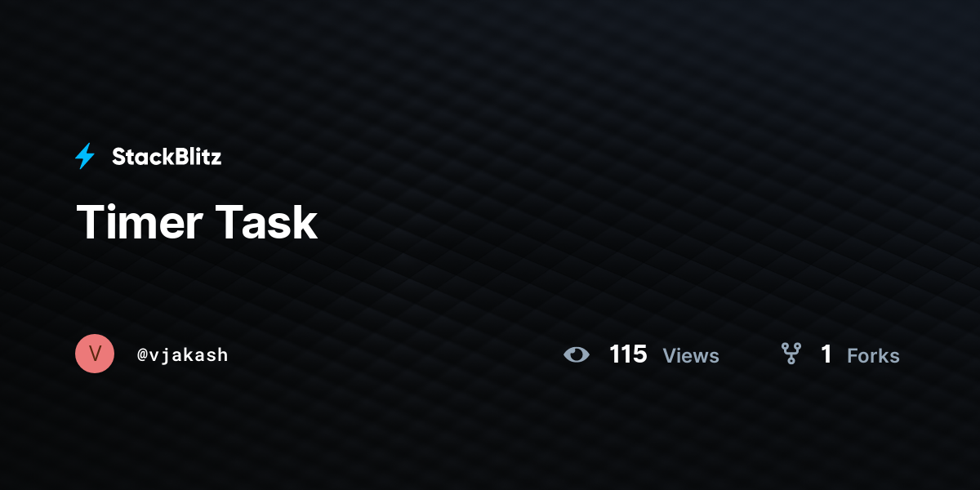Click the forks branch icon
This screenshot has height=490, width=980.
pyautogui.click(x=791, y=354)
